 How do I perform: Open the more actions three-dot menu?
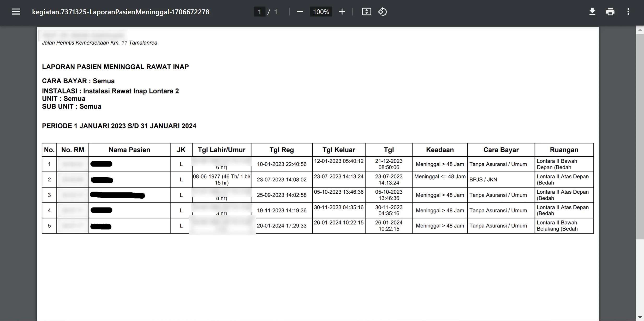click(628, 12)
